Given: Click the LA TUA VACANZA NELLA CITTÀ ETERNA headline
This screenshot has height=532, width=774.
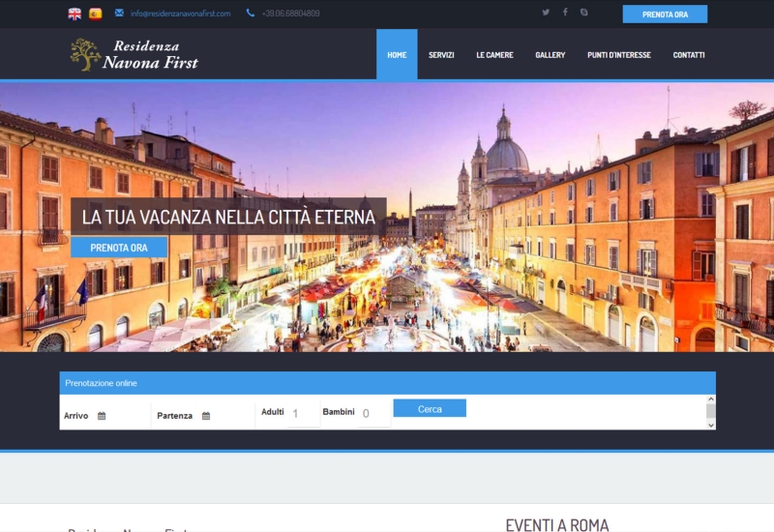Looking at the screenshot, I should pyautogui.click(x=228, y=217).
